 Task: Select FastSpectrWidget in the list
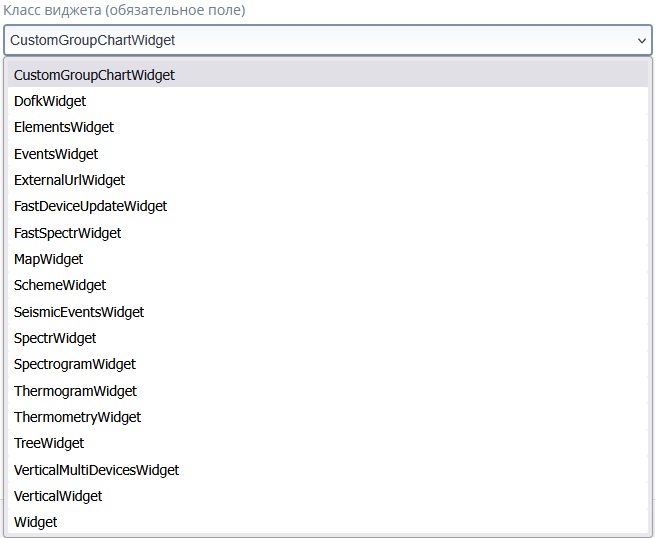(x=67, y=233)
